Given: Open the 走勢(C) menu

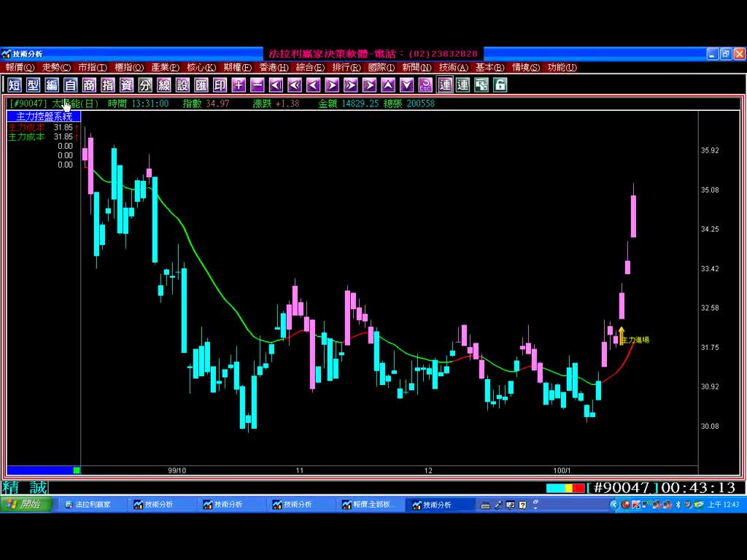Looking at the screenshot, I should click(56, 68).
